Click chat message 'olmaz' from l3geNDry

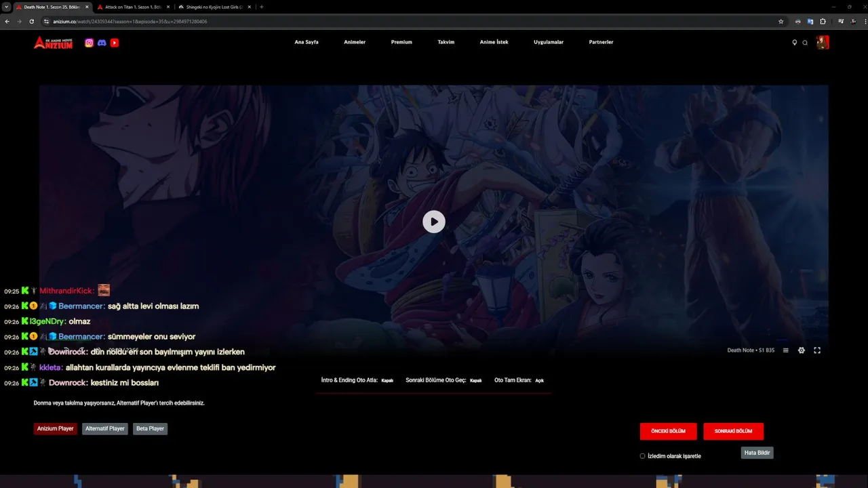click(x=79, y=321)
